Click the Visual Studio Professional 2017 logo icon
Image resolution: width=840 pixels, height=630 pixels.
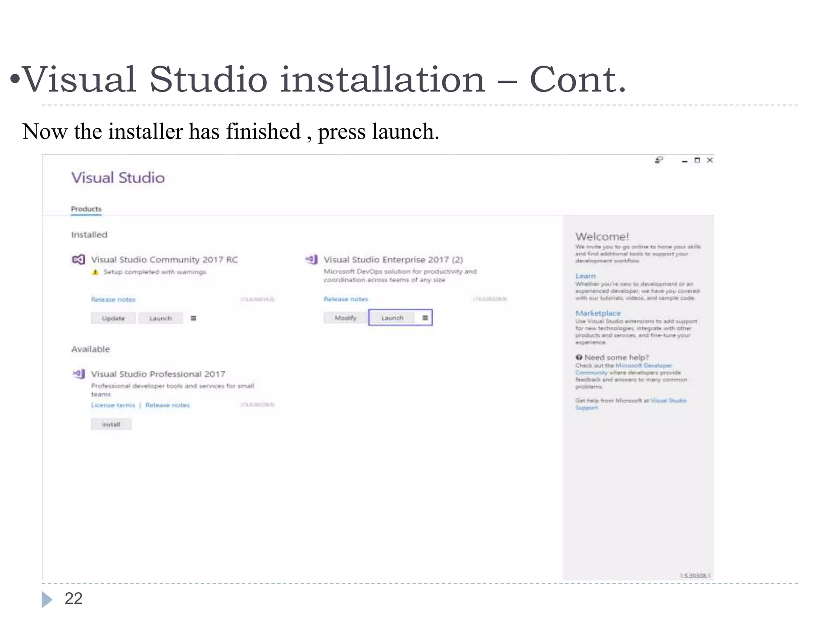coord(79,374)
